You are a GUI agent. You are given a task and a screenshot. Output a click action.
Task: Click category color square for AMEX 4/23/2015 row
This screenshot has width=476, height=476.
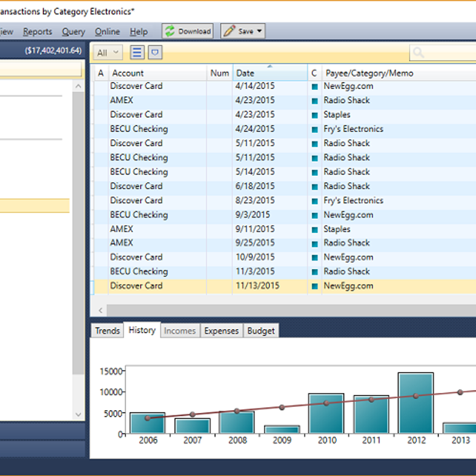tap(314, 101)
